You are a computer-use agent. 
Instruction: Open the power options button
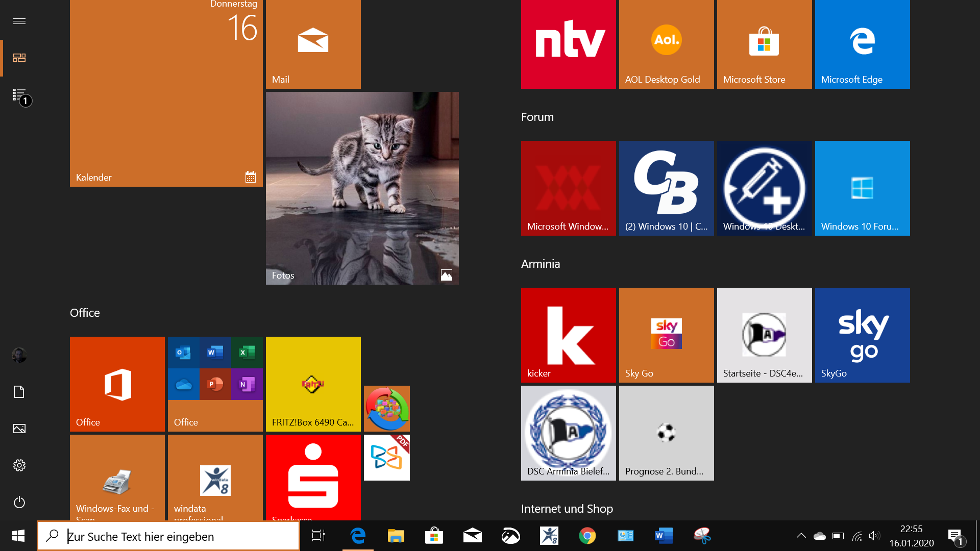19,502
